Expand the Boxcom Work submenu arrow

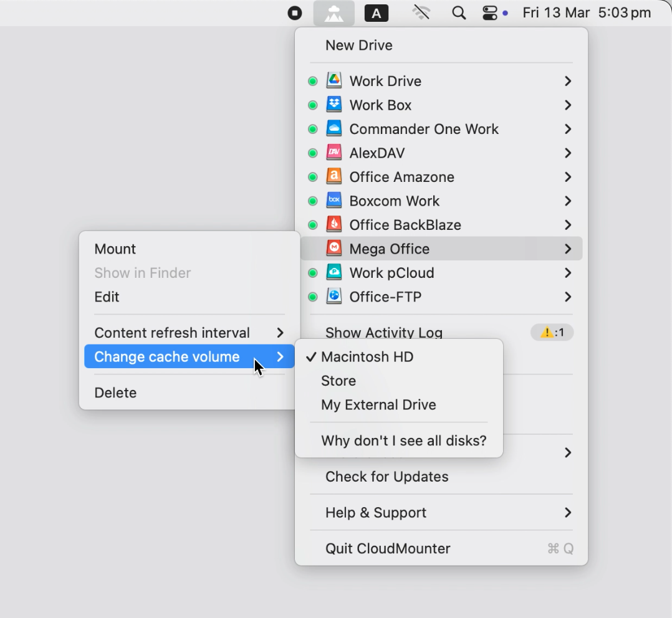click(x=568, y=201)
